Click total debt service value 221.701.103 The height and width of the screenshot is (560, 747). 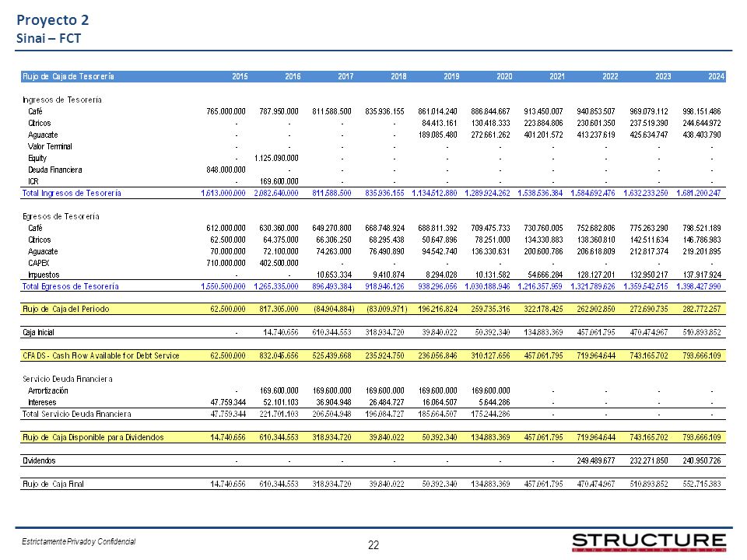[x=279, y=414]
